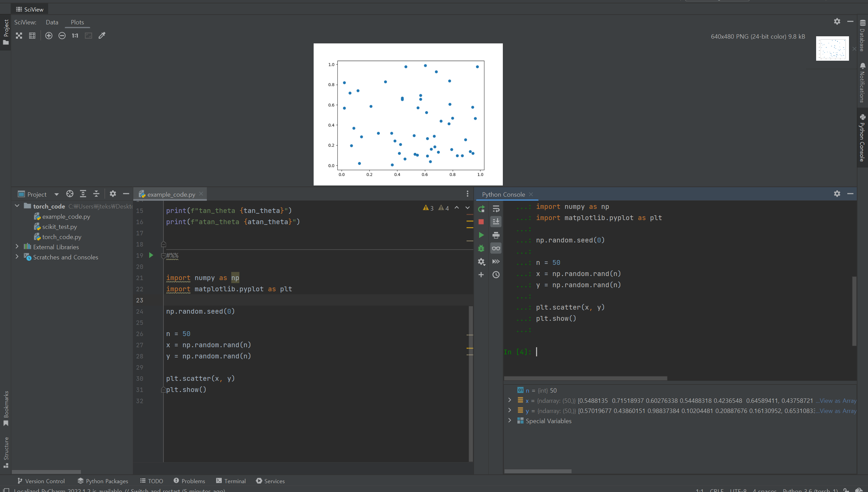Click the zoom out icon in SciView

pos(62,36)
